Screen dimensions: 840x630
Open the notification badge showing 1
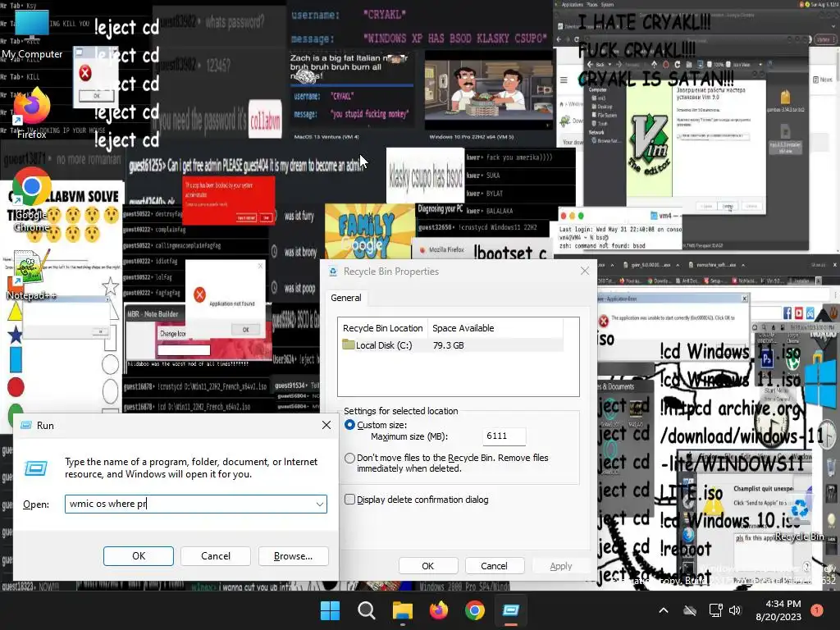[817, 610]
